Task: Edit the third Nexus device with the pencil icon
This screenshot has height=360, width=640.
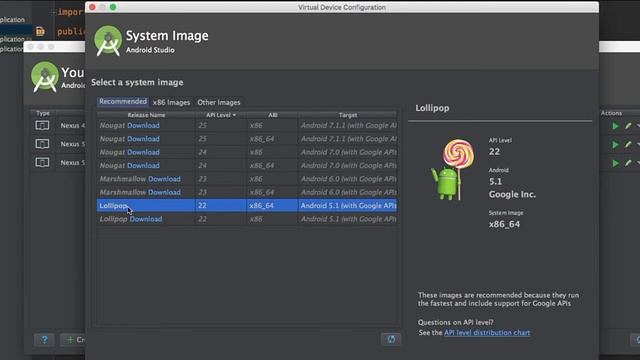Action: point(628,163)
